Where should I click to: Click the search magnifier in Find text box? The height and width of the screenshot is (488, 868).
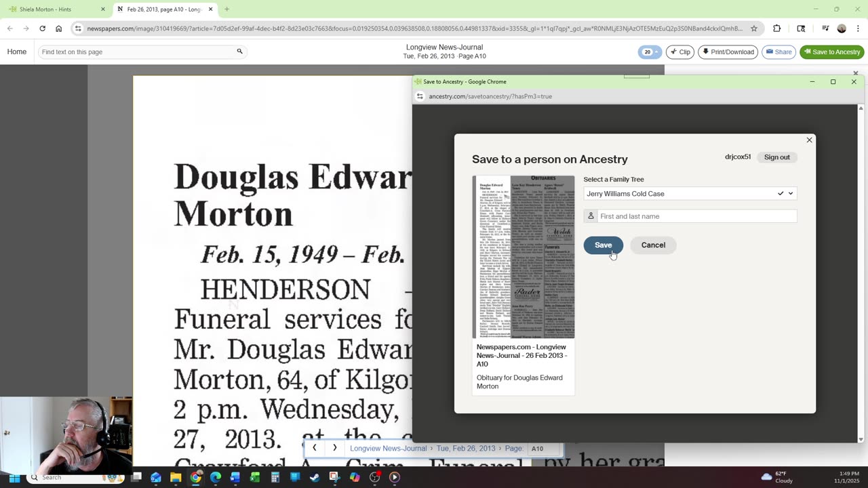point(239,52)
